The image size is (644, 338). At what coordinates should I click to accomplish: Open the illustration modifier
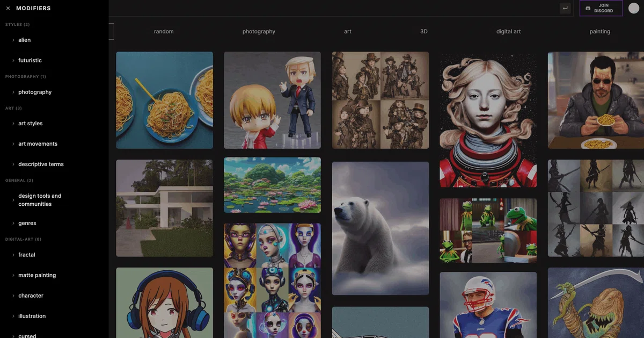coord(32,317)
